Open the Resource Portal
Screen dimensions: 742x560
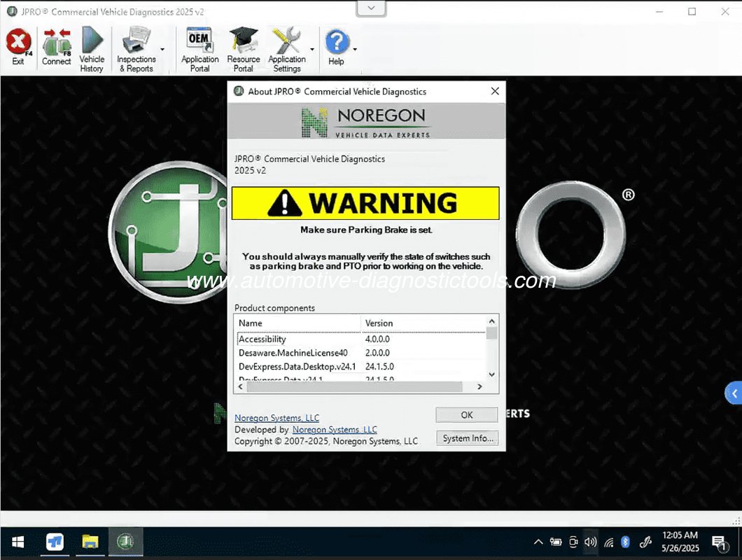(243, 49)
